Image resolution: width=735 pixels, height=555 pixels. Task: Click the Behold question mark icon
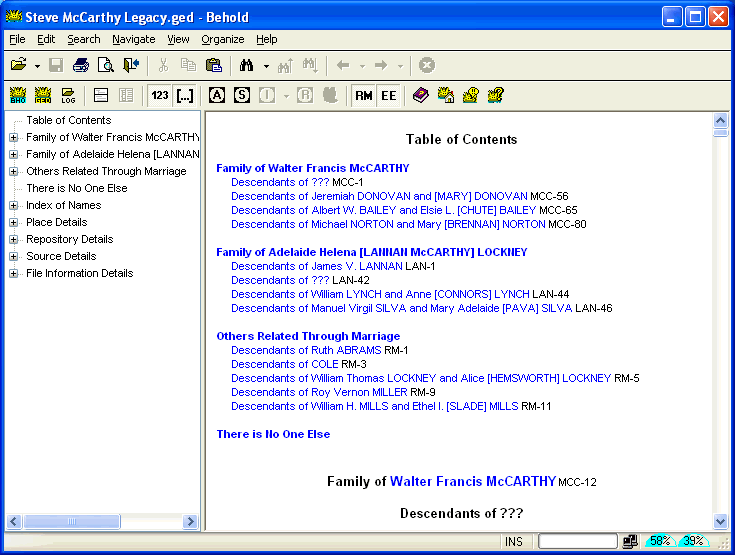click(495, 95)
